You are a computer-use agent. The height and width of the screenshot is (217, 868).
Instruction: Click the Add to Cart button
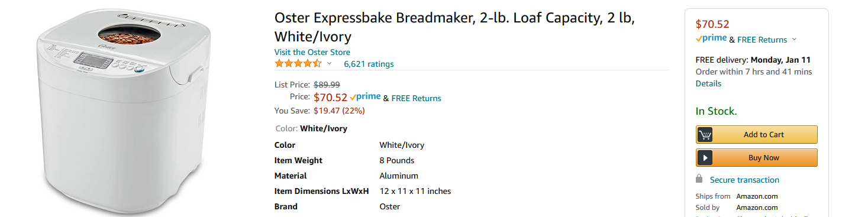[757, 135]
